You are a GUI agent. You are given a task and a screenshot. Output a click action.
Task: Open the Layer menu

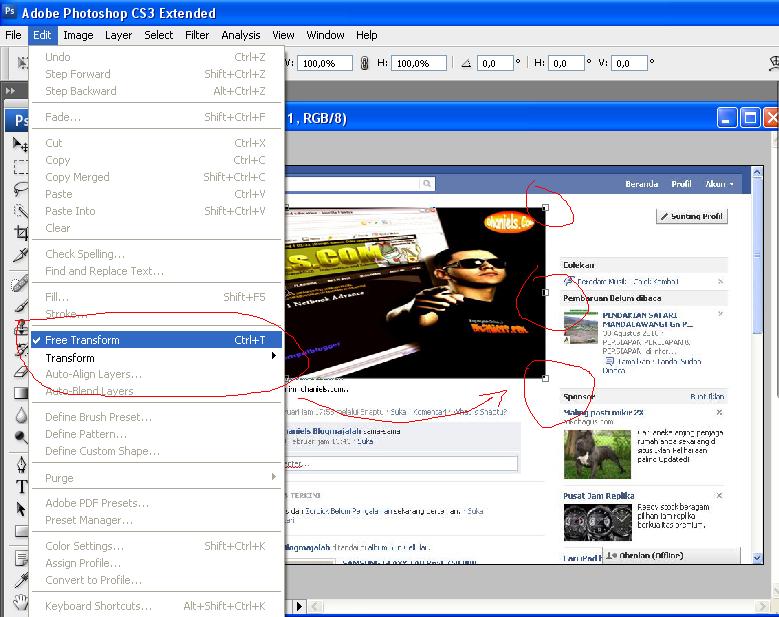pyautogui.click(x=118, y=35)
